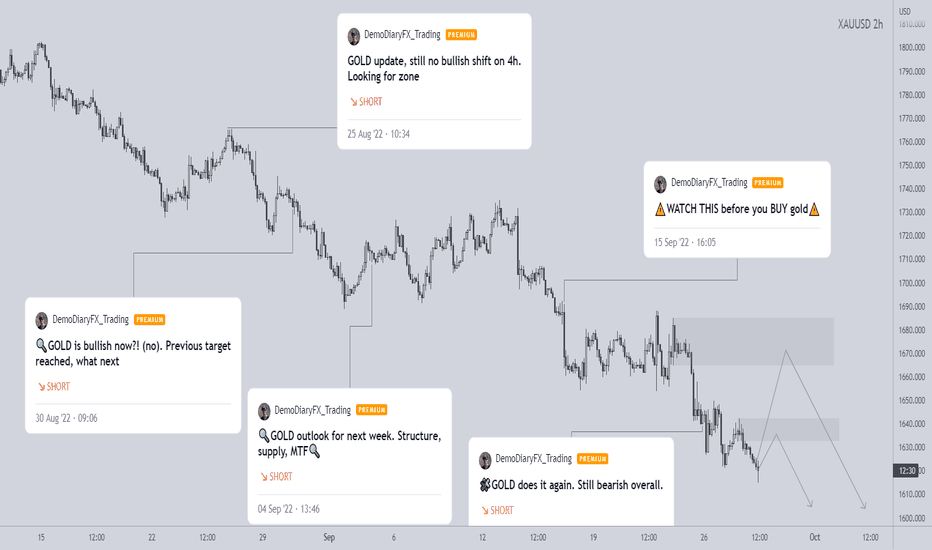Click the warning icon before WATCH THIS

660,209
